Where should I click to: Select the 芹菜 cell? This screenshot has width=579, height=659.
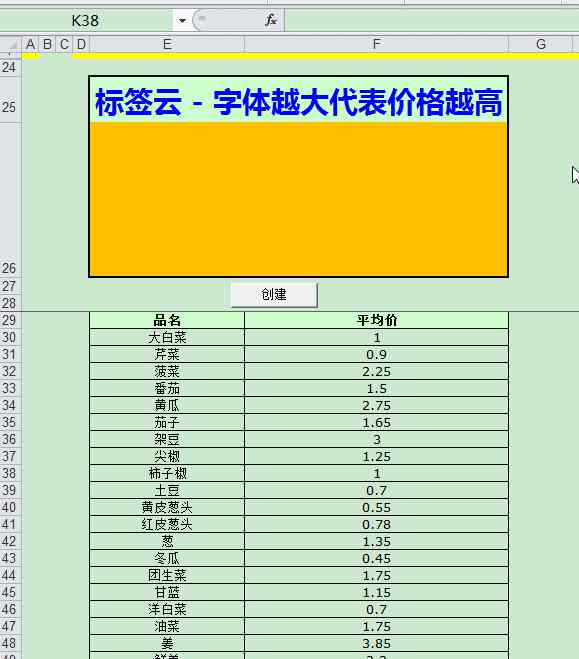click(x=167, y=354)
